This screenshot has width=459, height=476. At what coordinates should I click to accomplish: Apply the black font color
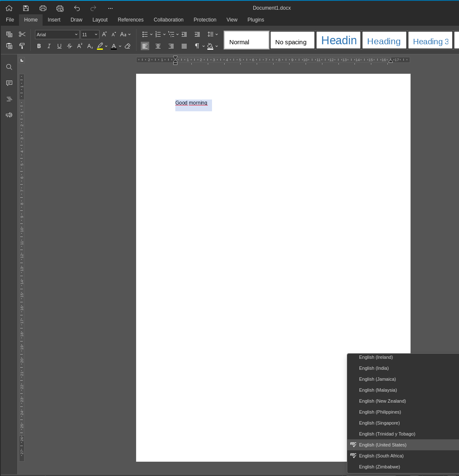pyautogui.click(x=113, y=46)
